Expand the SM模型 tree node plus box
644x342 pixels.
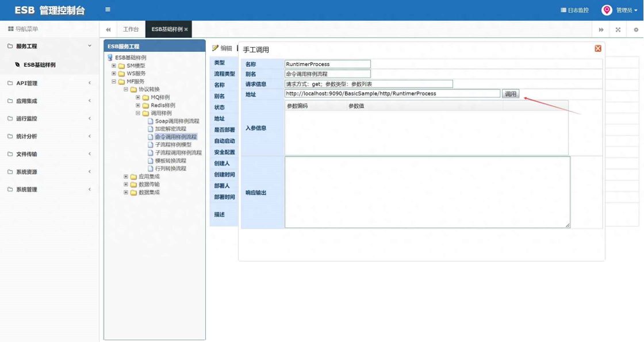(114, 66)
